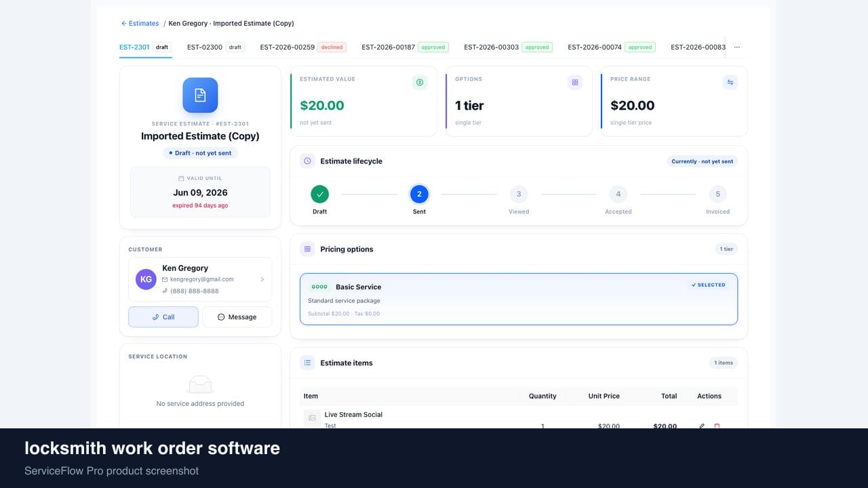Click the KG customer avatar
Image resolution: width=868 pixels, height=488 pixels.
146,279
